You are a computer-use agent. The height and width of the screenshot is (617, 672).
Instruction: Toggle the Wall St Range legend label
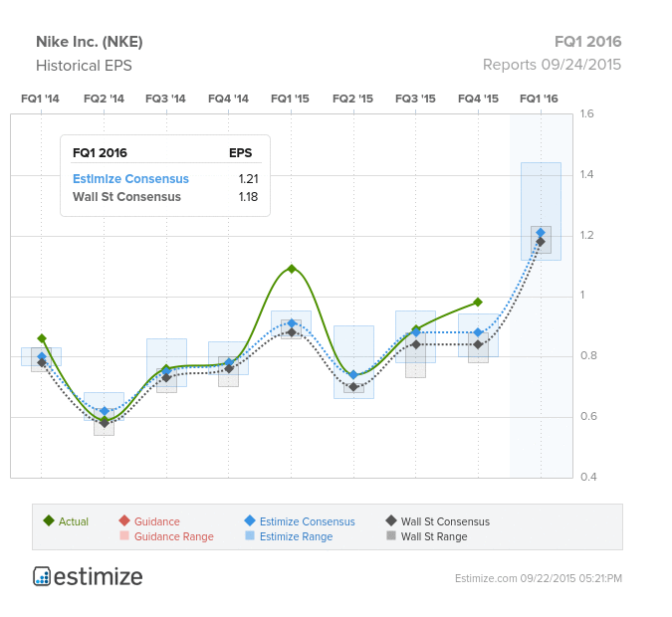pos(434,536)
